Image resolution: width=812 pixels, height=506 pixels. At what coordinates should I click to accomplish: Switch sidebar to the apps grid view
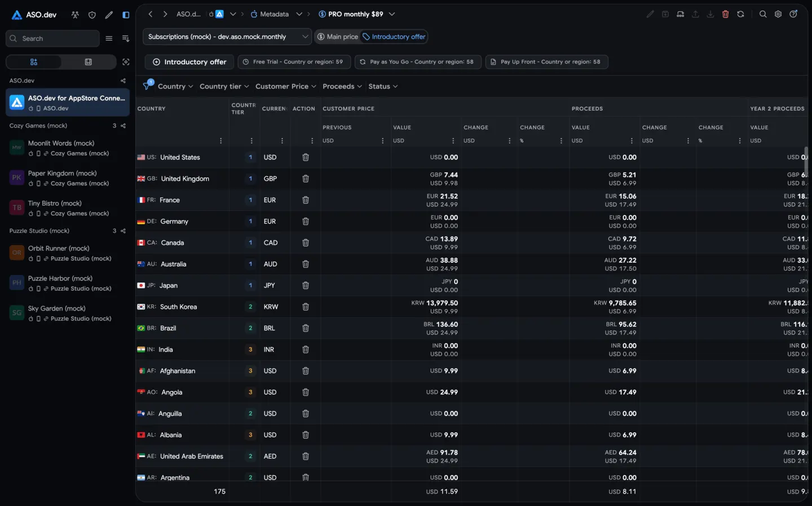[34, 62]
